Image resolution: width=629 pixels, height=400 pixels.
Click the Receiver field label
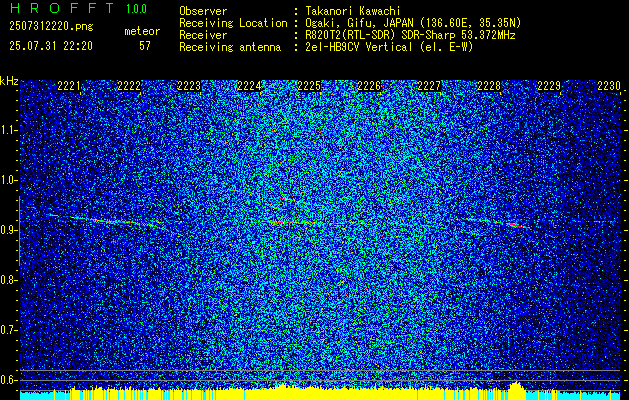[203, 35]
